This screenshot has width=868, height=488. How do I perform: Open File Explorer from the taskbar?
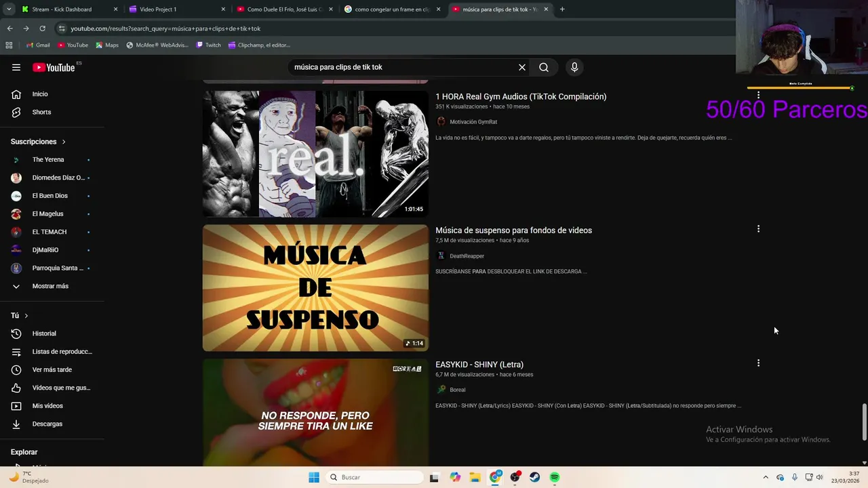(475, 477)
